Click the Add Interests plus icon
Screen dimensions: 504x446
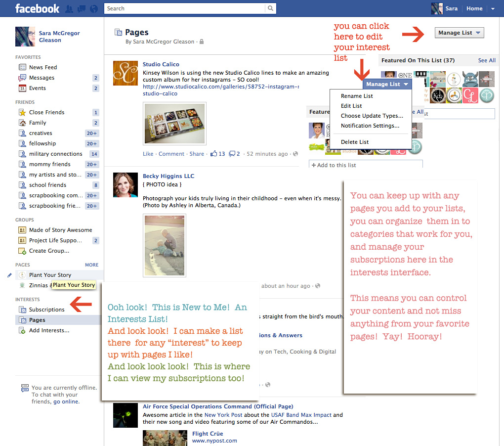(22, 330)
